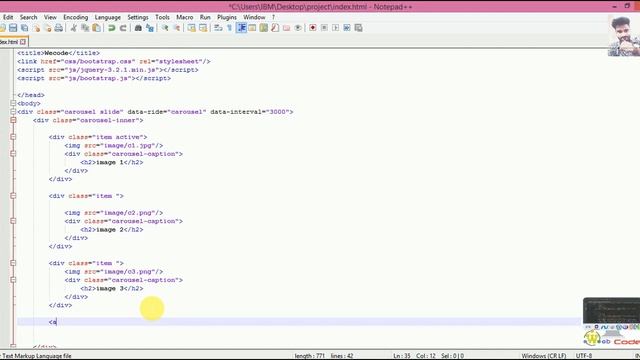The image size is (640, 360).
Task: Save the current file with the Save icon
Action: pyautogui.click(x=13, y=28)
